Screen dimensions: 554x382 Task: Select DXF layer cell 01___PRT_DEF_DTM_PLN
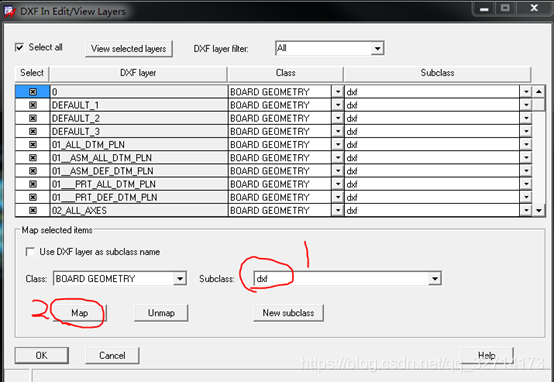pos(139,197)
